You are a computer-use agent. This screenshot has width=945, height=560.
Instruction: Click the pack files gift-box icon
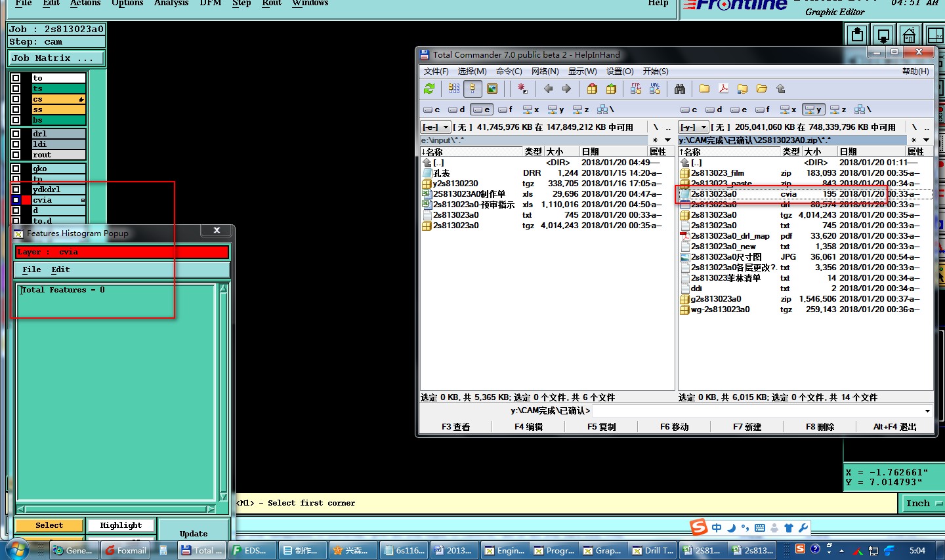(x=593, y=89)
